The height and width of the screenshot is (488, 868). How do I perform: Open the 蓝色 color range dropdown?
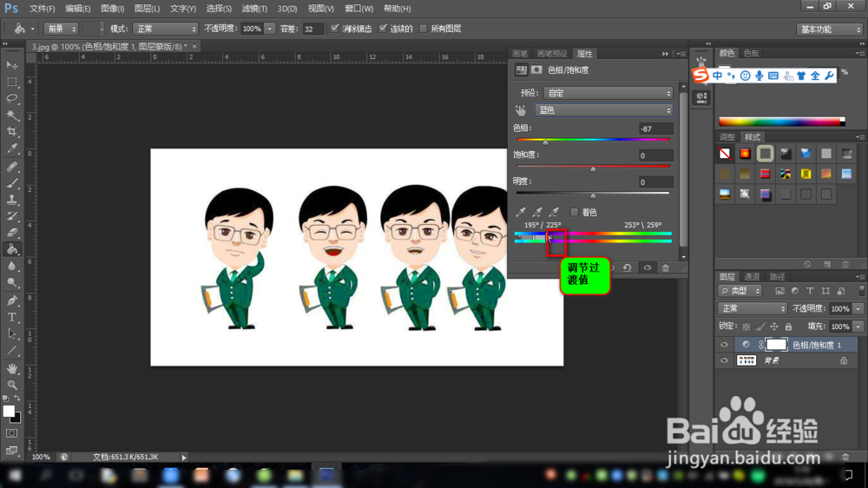point(604,110)
